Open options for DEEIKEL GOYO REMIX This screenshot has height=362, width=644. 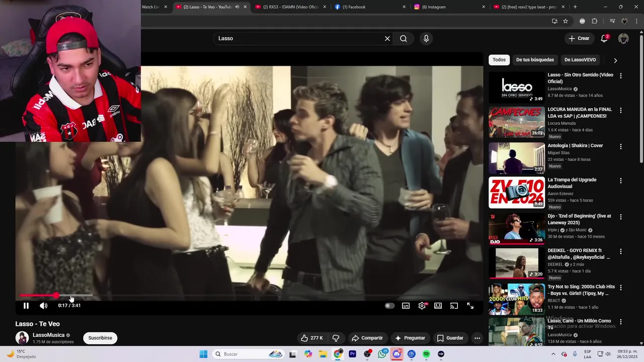pos(620,251)
